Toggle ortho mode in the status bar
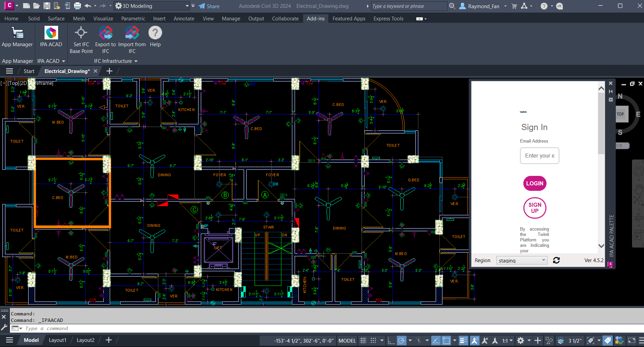Viewport: 644px width, 347px height. pyautogui.click(x=391, y=341)
